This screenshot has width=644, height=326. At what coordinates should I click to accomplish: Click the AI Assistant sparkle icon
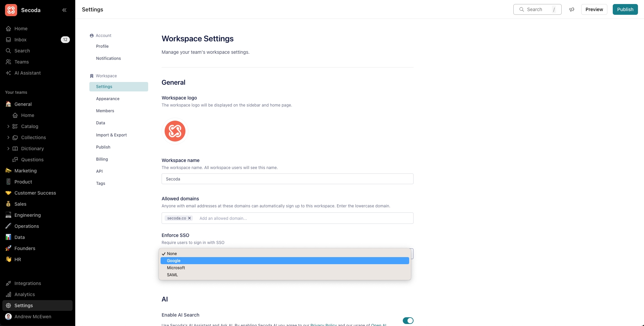[8, 73]
